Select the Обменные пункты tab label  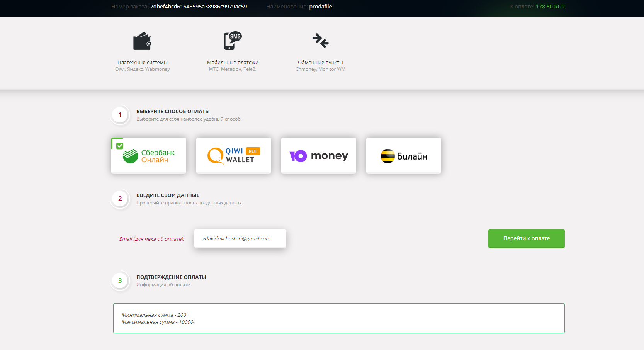pos(320,63)
